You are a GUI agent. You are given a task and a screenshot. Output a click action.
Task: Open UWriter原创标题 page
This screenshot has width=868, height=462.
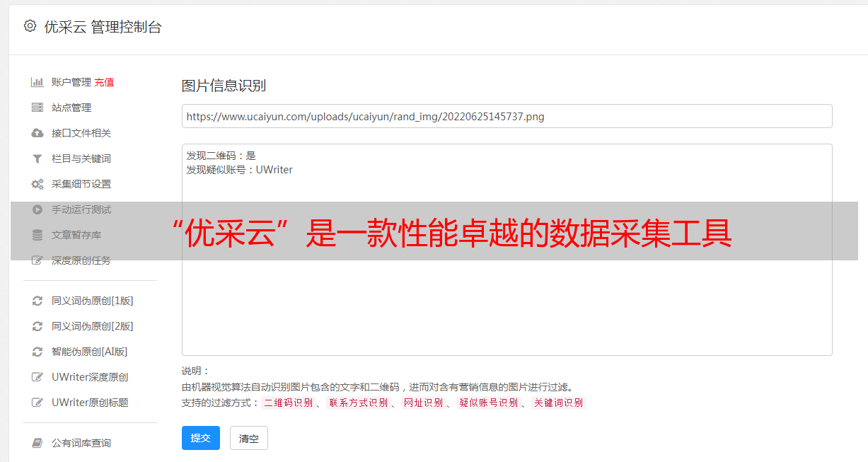[x=90, y=403]
